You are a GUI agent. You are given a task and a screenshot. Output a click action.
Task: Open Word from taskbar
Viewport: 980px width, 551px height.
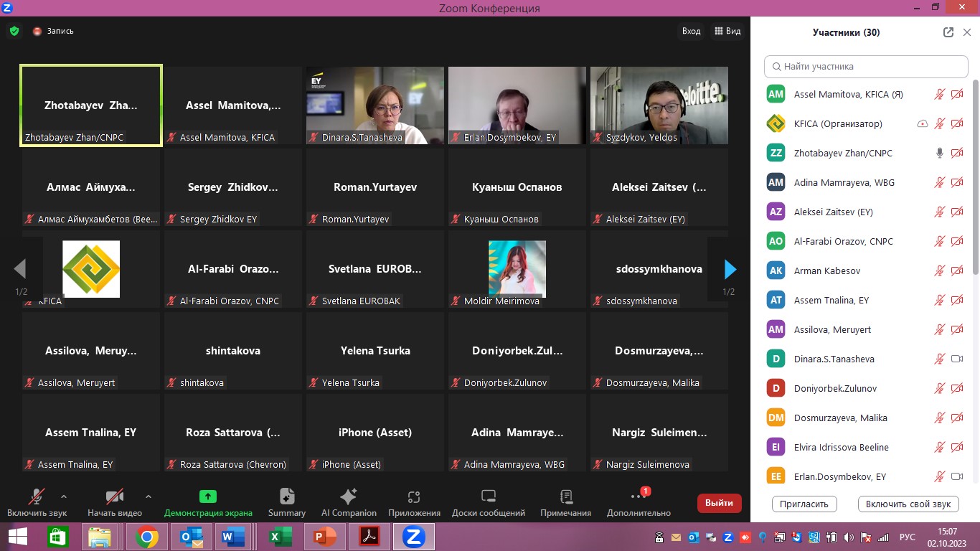point(235,537)
